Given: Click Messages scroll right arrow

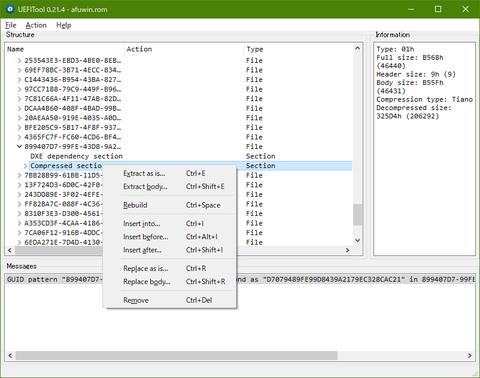Looking at the screenshot, I should [x=470, y=356].
